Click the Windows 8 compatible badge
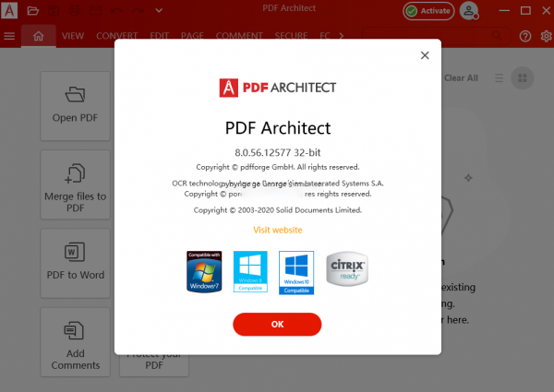The width and height of the screenshot is (554, 392). click(x=250, y=272)
